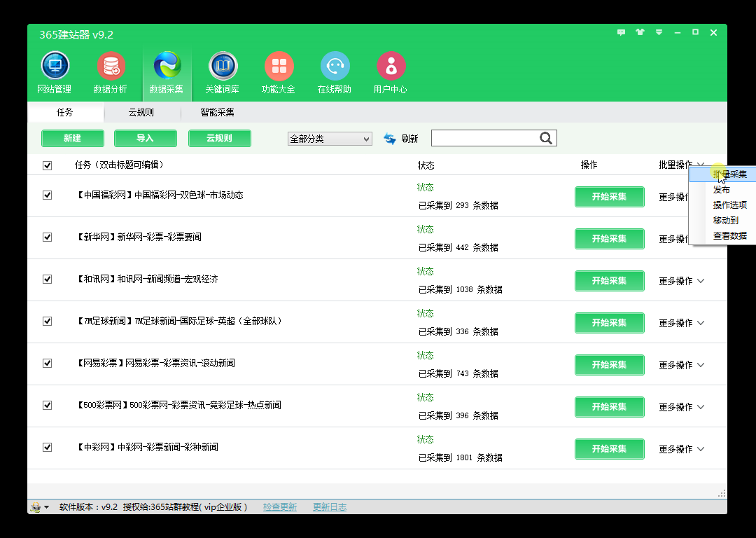Select the 数据采集 data collection module
The width and height of the screenshot is (756, 538).
pyautogui.click(x=167, y=72)
